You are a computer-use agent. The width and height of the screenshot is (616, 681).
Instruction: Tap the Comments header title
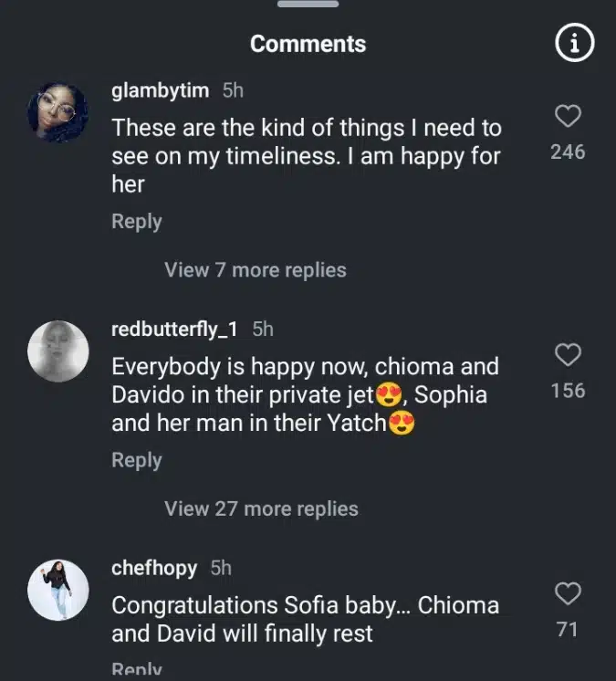point(308,44)
